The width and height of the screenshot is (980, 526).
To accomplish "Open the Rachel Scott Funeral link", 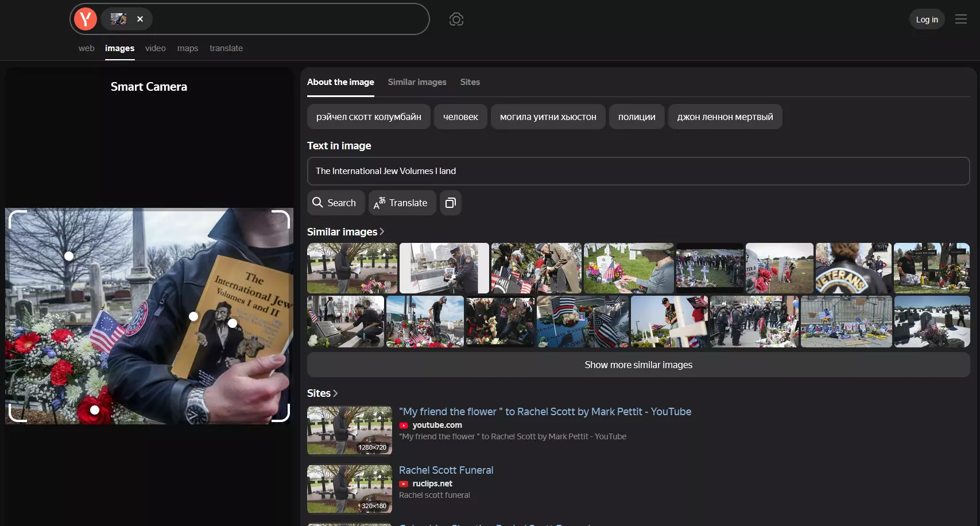I will [446, 470].
